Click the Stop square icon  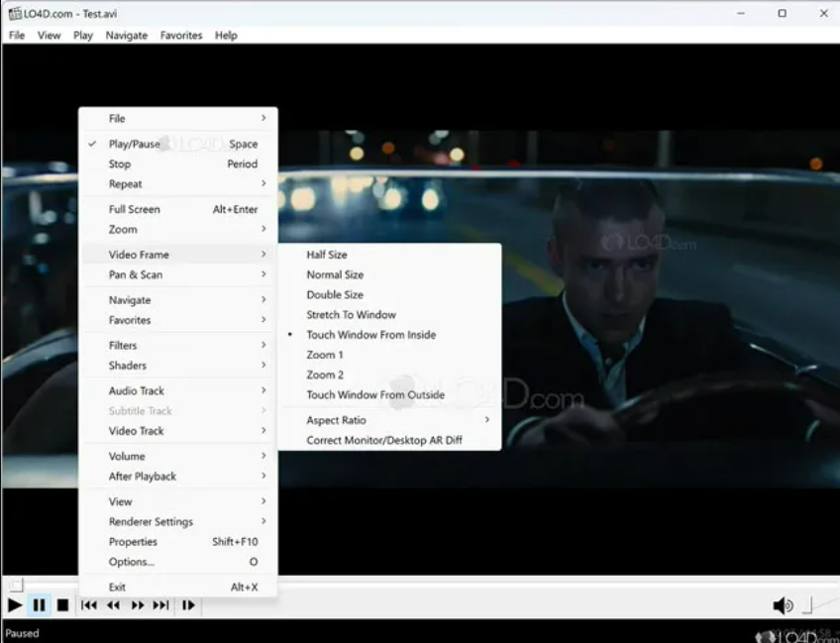coord(62,605)
